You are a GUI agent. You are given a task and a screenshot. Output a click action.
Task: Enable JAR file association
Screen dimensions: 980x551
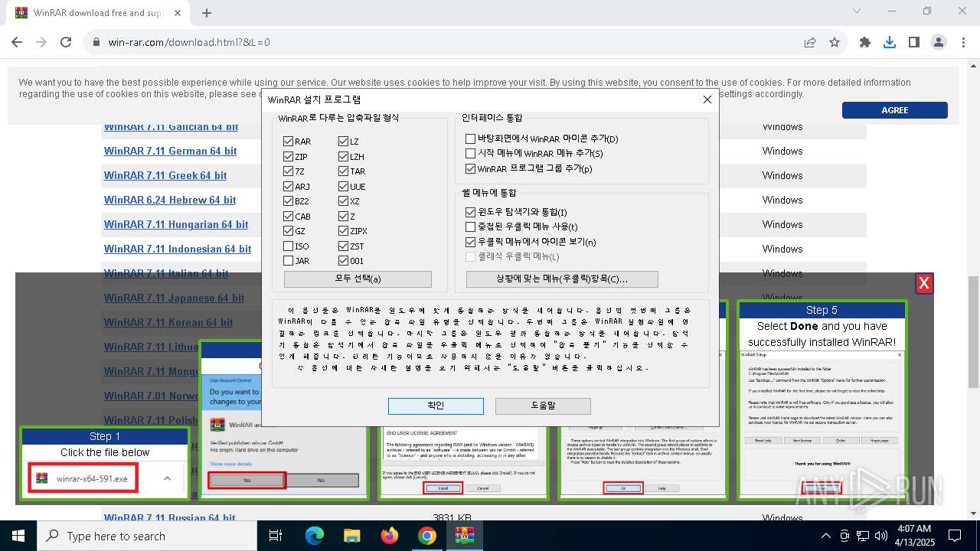[288, 261]
